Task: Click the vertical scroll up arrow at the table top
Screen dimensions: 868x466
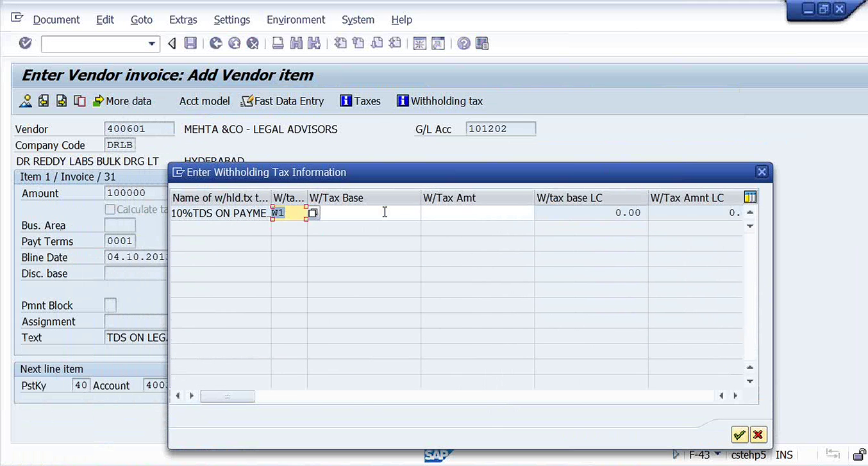Action: 750,213
